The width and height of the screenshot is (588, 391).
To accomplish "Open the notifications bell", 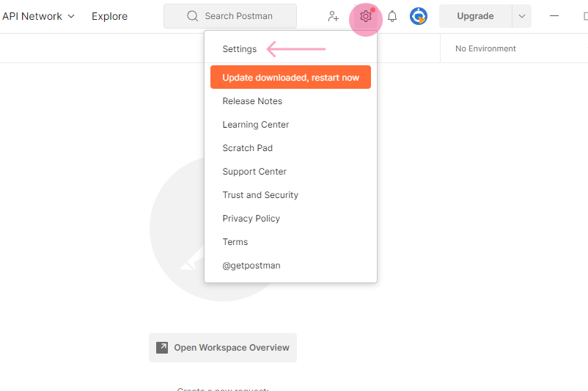I will [392, 16].
